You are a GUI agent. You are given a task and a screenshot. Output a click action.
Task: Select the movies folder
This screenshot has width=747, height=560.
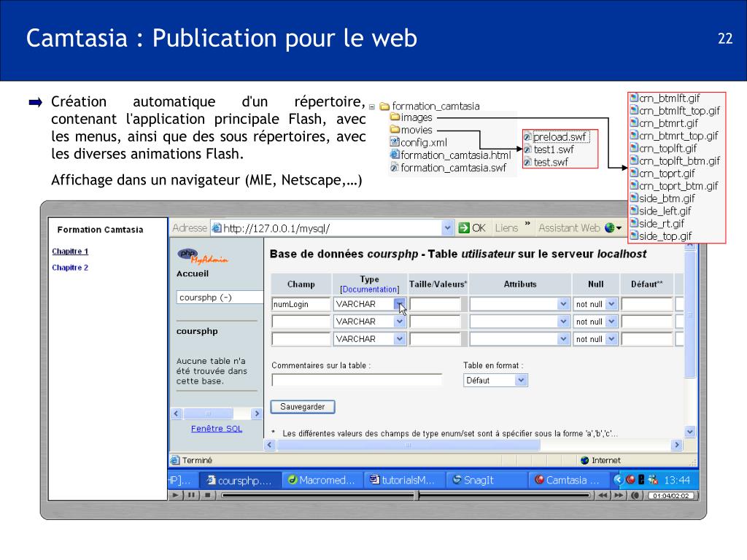[411, 130]
